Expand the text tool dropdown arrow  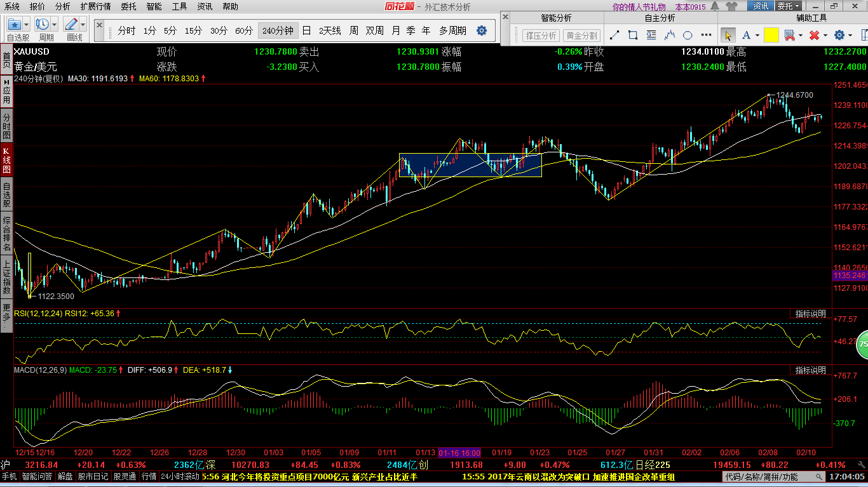(757, 36)
